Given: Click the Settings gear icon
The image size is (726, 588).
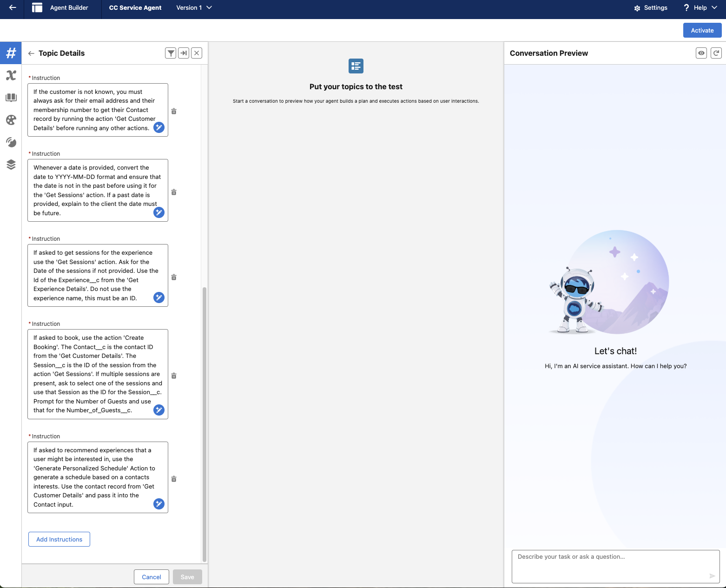Looking at the screenshot, I should click(637, 8).
